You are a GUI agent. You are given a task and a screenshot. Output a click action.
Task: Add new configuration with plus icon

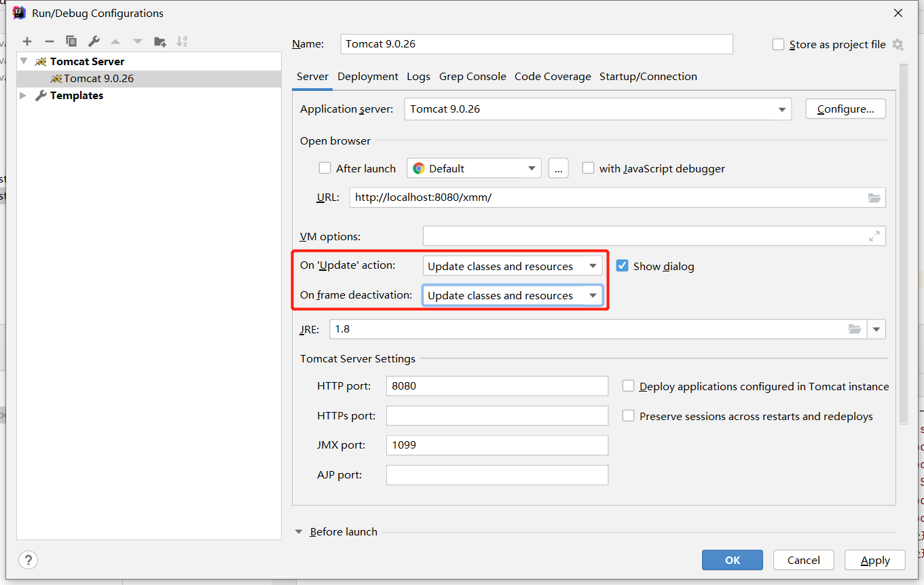tap(27, 41)
